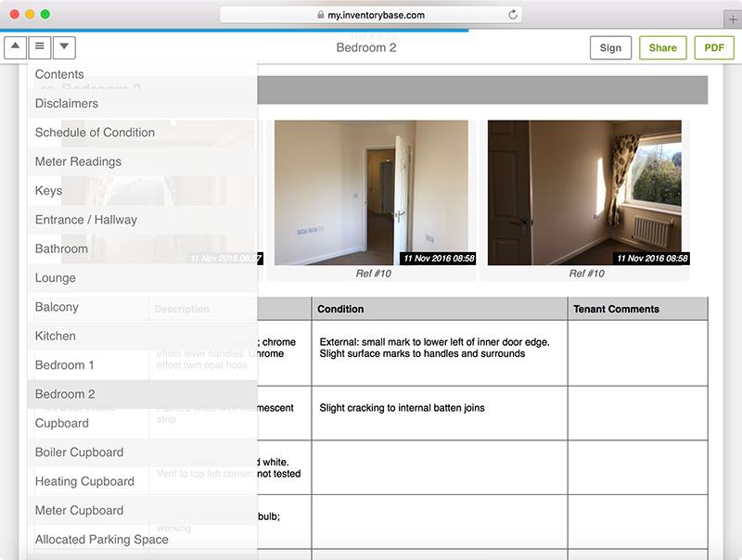Click the macOS green fullscreen window button
The width and height of the screenshot is (742, 560).
click(45, 14)
